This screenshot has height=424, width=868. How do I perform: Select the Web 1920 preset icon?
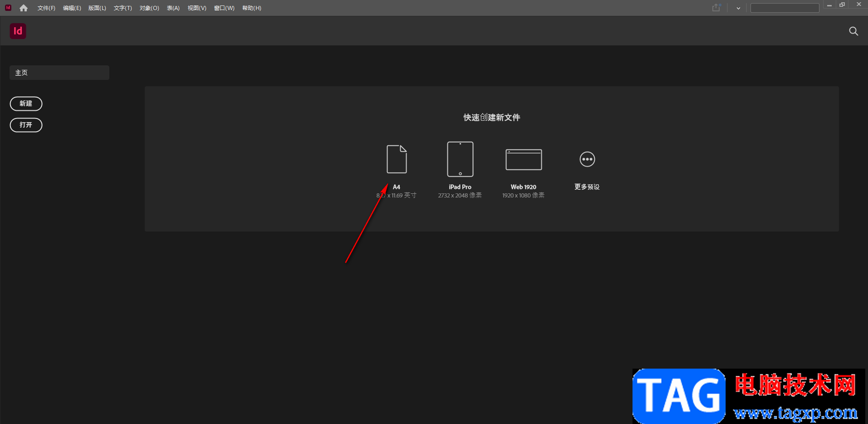tap(524, 159)
